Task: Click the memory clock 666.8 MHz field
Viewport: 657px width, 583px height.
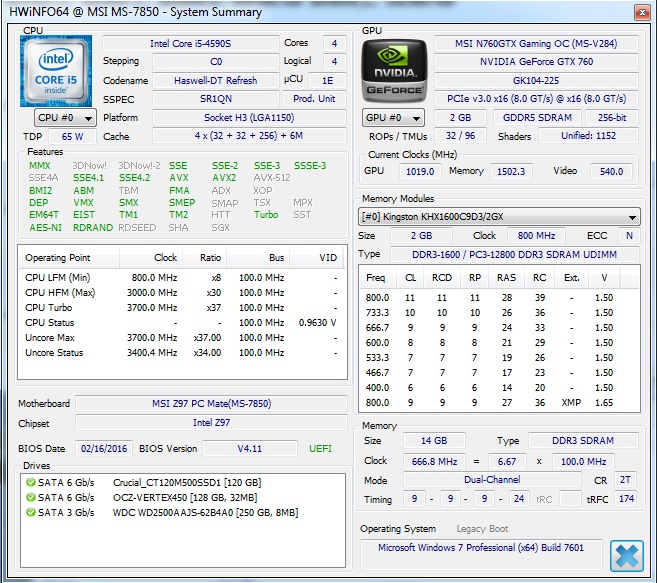Action: tap(434, 461)
